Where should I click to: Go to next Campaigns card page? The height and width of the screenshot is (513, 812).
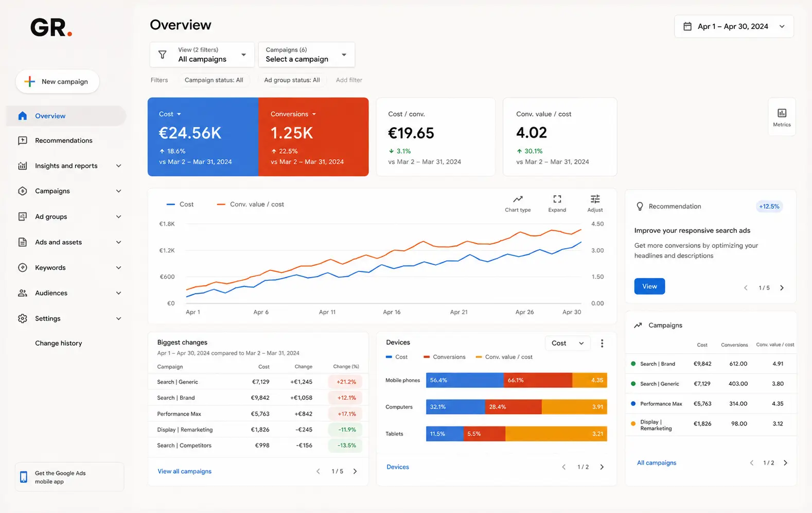coord(785,463)
